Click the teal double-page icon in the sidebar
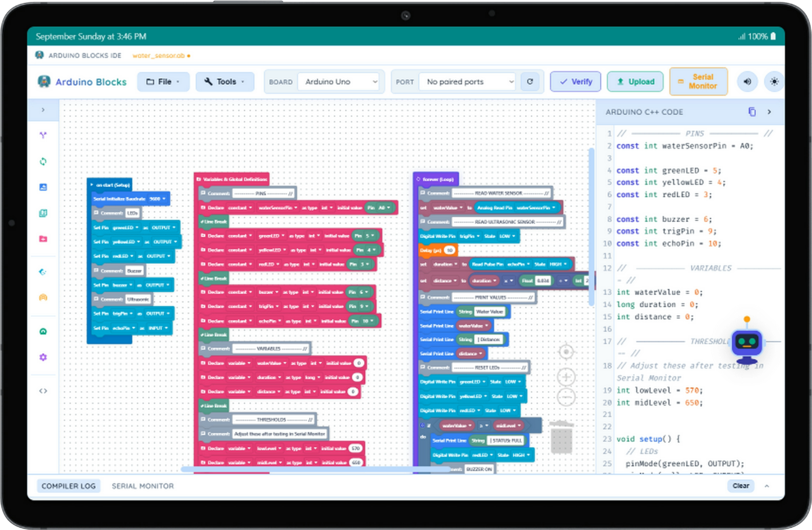The image size is (812, 530). [x=43, y=213]
